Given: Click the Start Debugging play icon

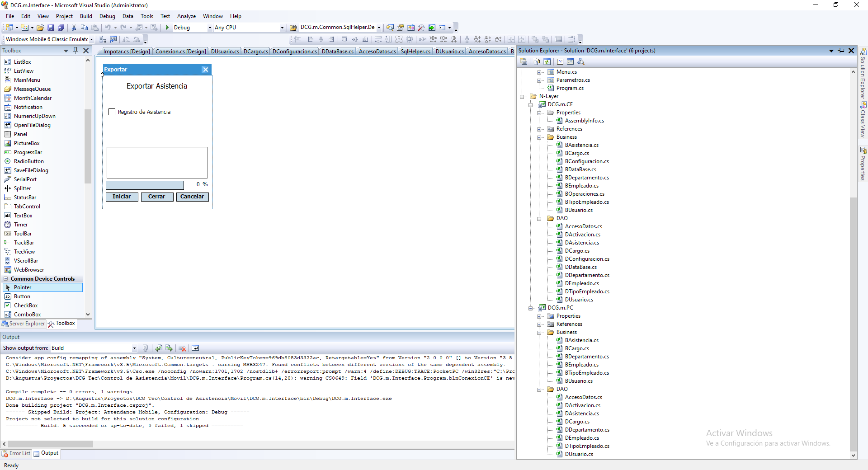Looking at the screenshot, I should (x=167, y=28).
